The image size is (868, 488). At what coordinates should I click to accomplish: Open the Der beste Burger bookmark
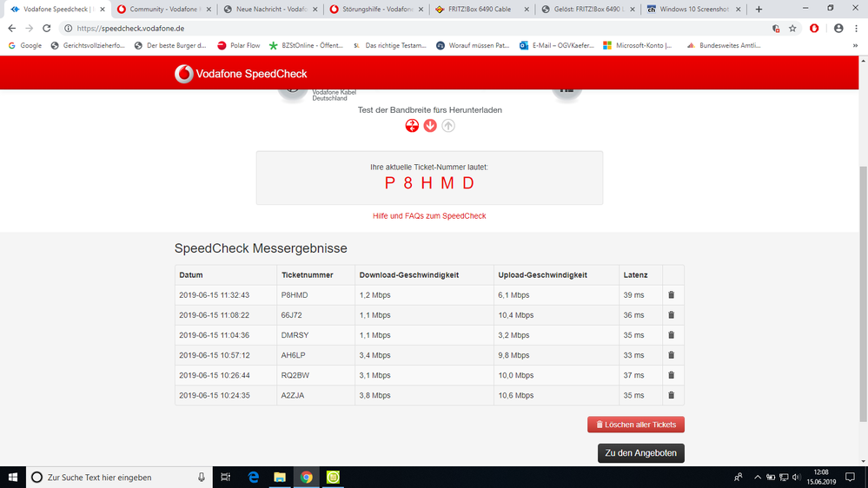click(x=170, y=45)
